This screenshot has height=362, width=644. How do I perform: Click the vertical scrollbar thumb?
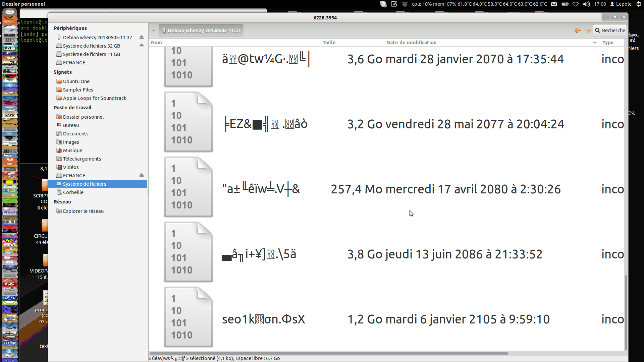[626, 312]
